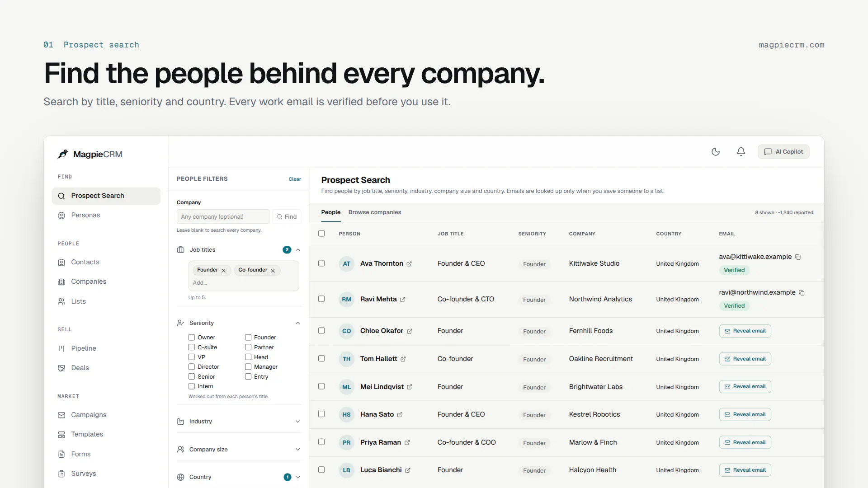Copy ravi@northwind.example email address
Screen dimensions: 868x488
(802, 293)
